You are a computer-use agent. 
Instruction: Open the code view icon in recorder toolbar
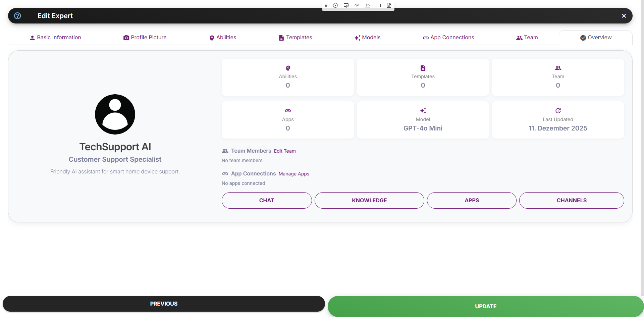[x=389, y=5]
